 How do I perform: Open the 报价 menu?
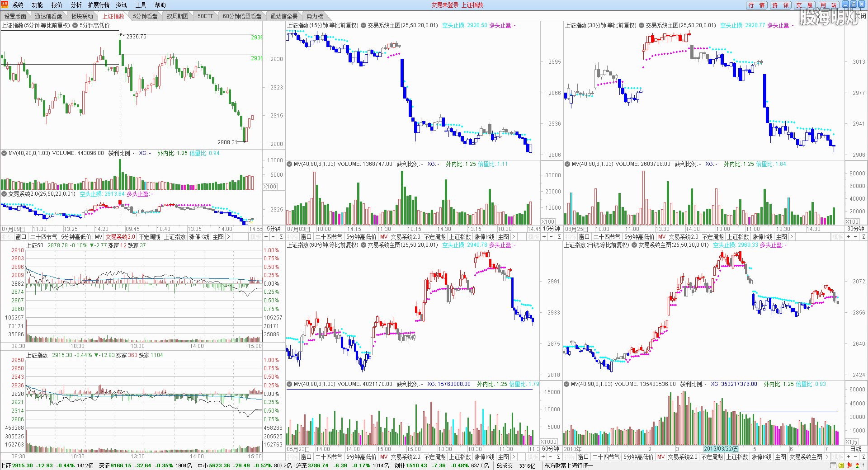[57, 5]
